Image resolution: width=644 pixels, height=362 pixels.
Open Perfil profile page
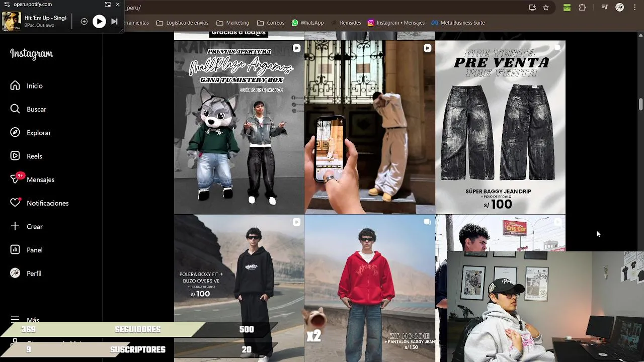coord(26,274)
